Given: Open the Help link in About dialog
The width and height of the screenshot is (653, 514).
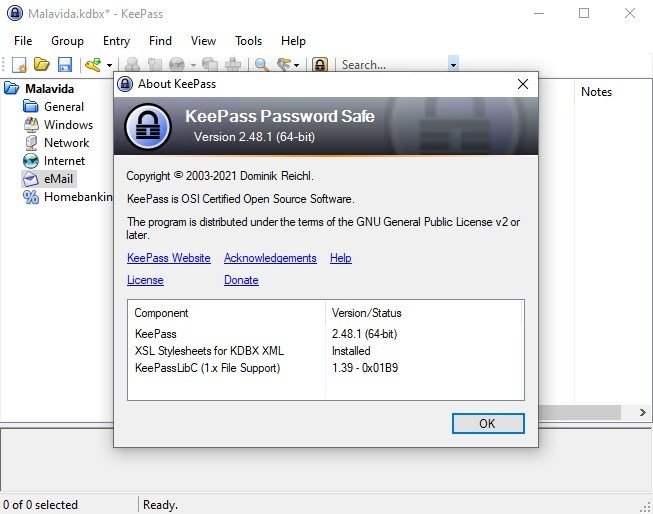Looking at the screenshot, I should click(341, 258).
